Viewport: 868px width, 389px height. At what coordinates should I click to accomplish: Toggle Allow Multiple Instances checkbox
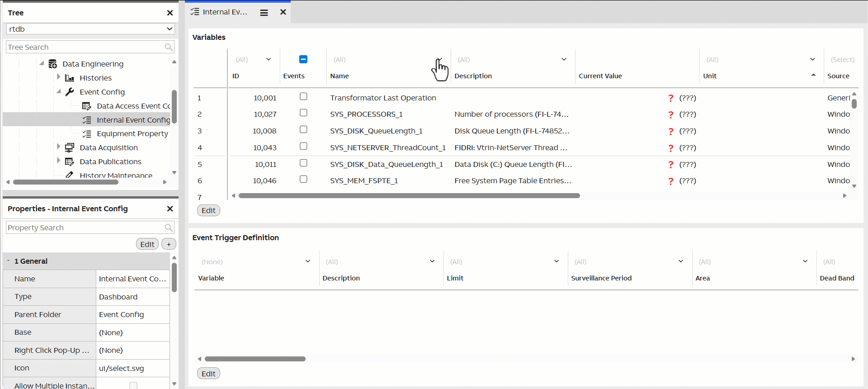(133, 385)
